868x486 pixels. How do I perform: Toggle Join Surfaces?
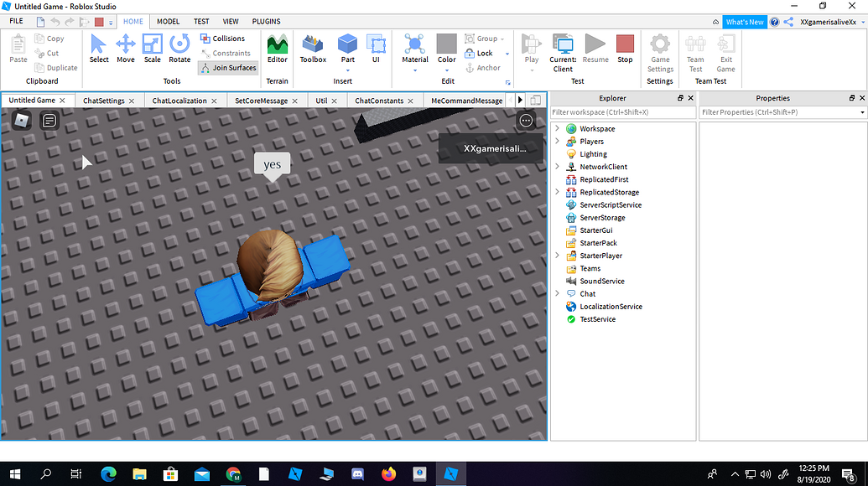point(228,68)
